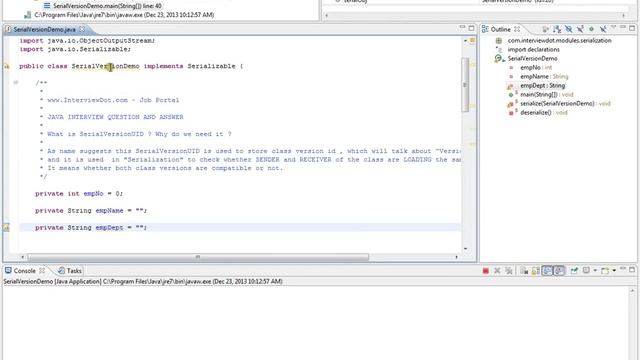Open the Open Console dropdown arrow
Viewport: 640px width, 360px height.
point(614,271)
